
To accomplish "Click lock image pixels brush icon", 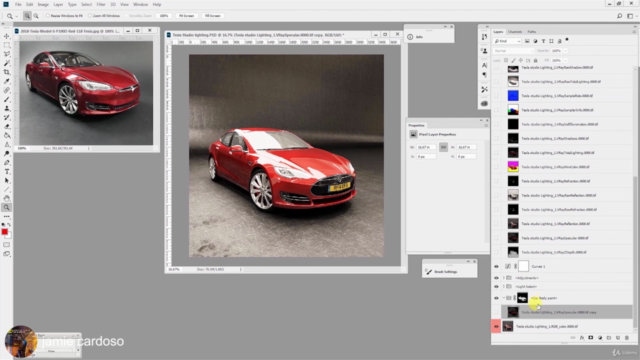I will coord(513,60).
